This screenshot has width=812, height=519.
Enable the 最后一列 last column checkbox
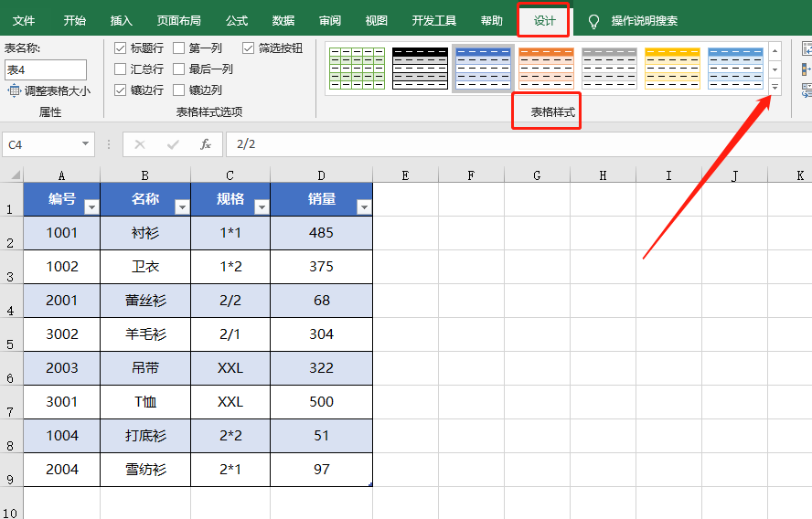(178, 69)
